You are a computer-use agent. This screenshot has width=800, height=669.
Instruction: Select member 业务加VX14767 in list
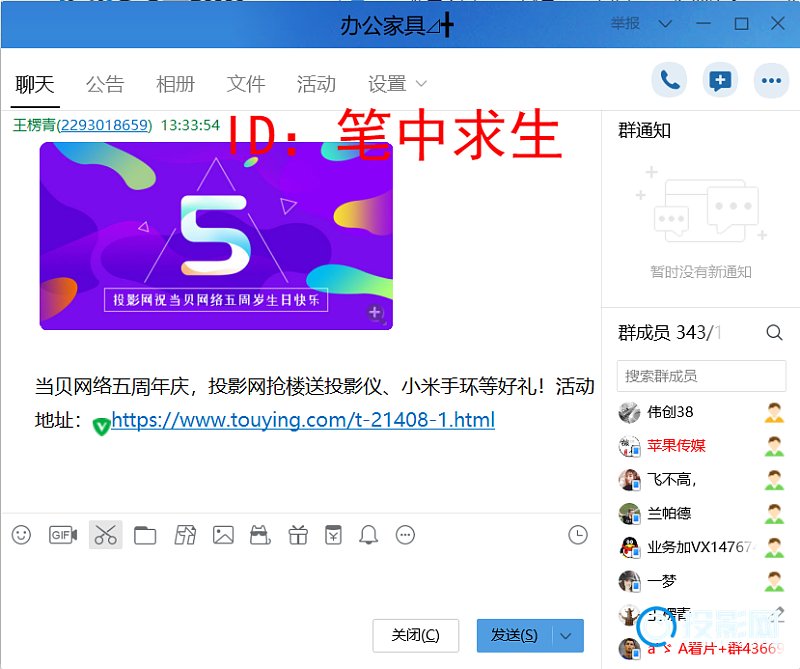(701, 547)
